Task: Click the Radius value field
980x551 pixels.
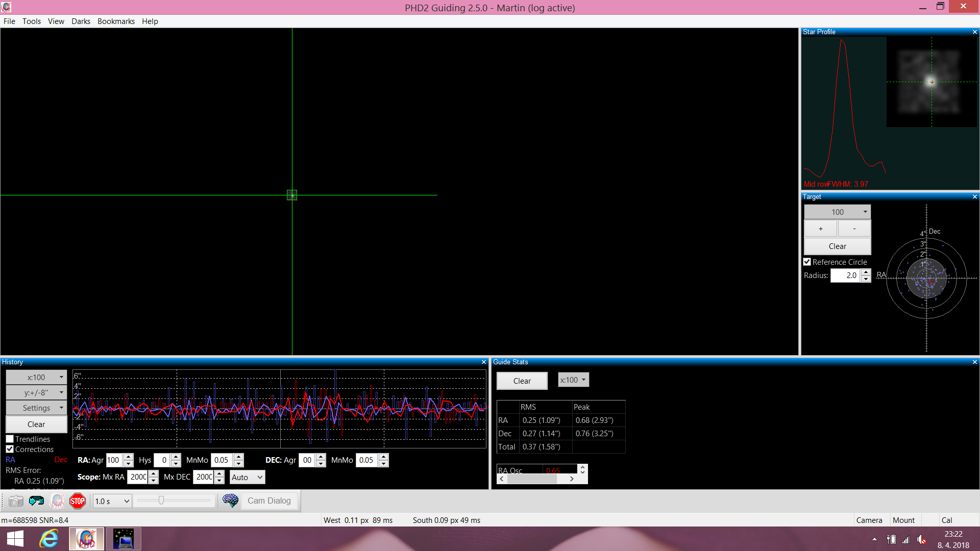Action: (846, 275)
